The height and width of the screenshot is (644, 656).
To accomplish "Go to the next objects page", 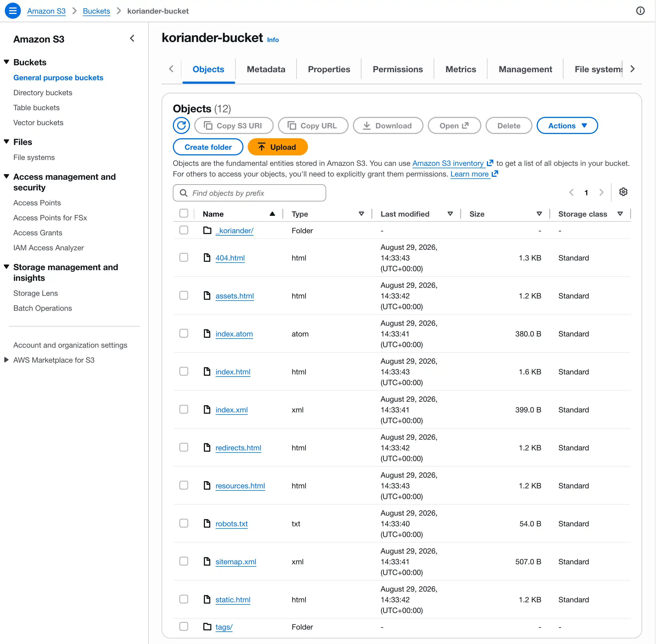I will click(x=601, y=193).
